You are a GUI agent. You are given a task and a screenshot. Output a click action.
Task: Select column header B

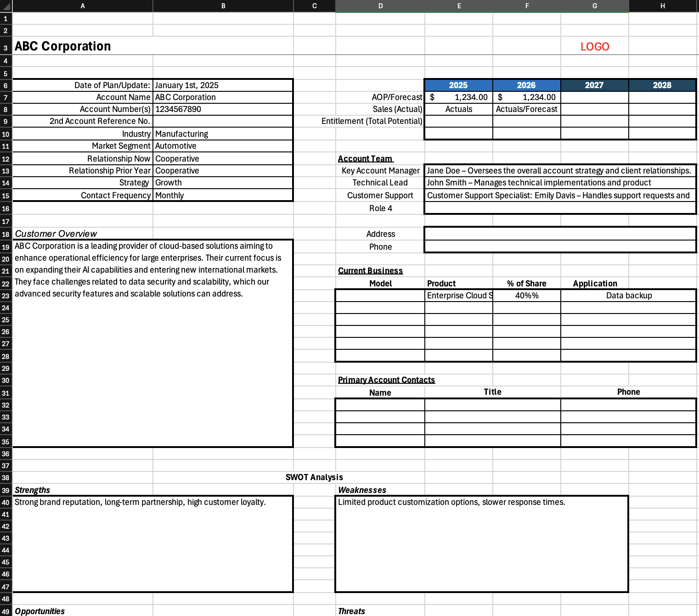223,6
